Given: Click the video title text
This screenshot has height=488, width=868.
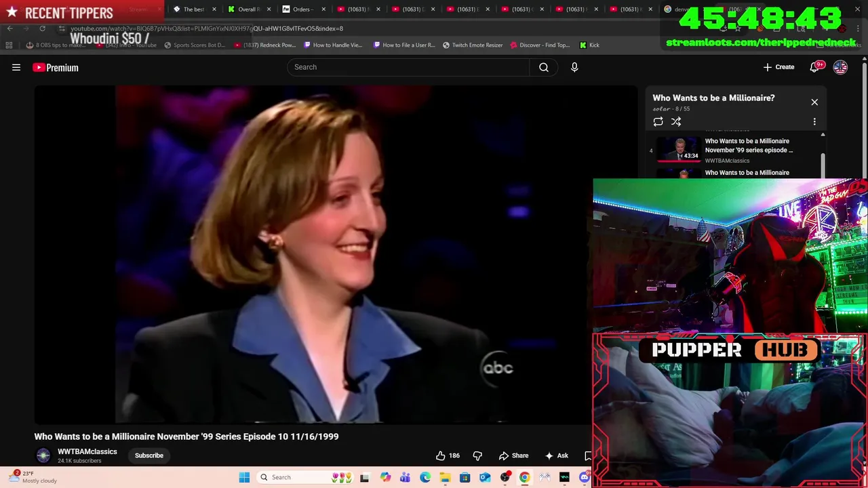Looking at the screenshot, I should [x=186, y=436].
